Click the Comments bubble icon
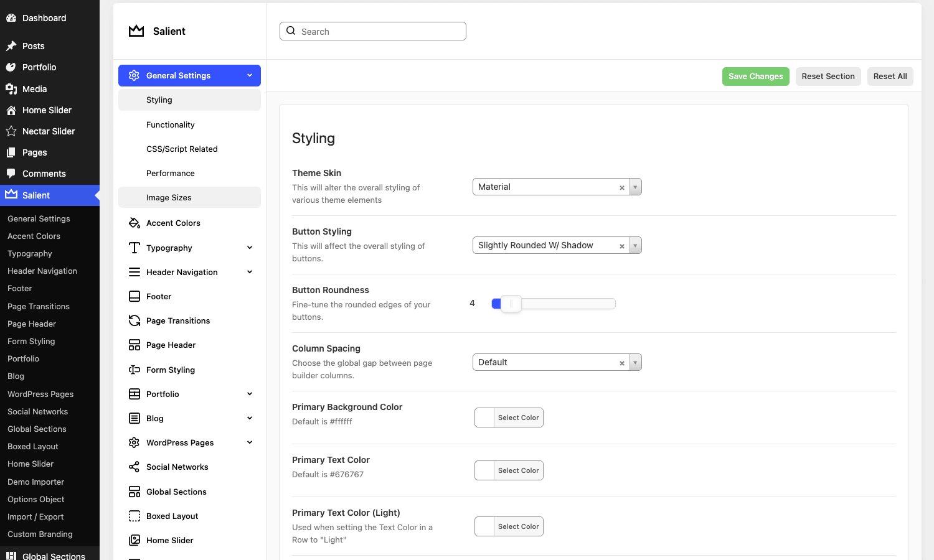 (x=11, y=174)
